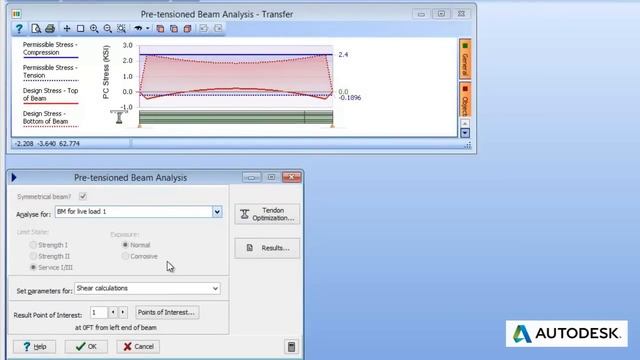Viewport: 640px width, 360px height.
Task: Click the third red graphics copy icon
Action: [187, 29]
